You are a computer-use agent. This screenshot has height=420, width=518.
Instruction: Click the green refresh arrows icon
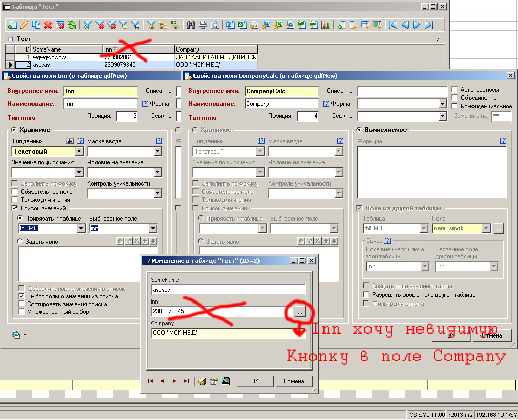point(71,24)
